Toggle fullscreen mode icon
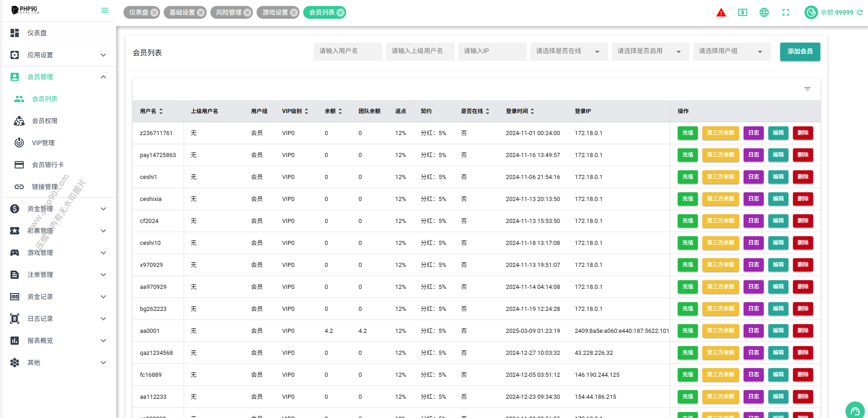This screenshot has width=868, height=418. point(785,13)
